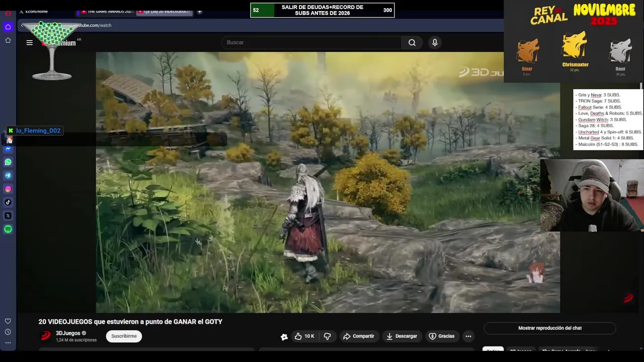Image resolution: width=644 pixels, height=362 pixels.
Task: Click the Descargar download button
Action: (401, 336)
